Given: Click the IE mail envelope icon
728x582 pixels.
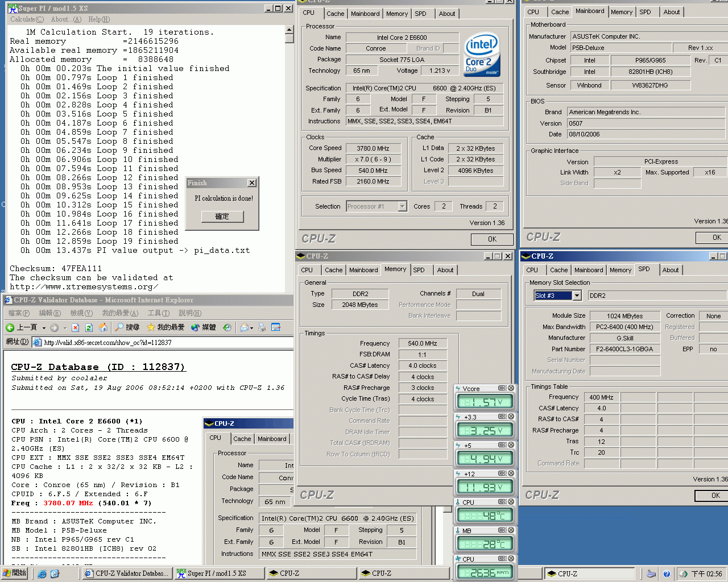Looking at the screenshot, I should (245, 327).
